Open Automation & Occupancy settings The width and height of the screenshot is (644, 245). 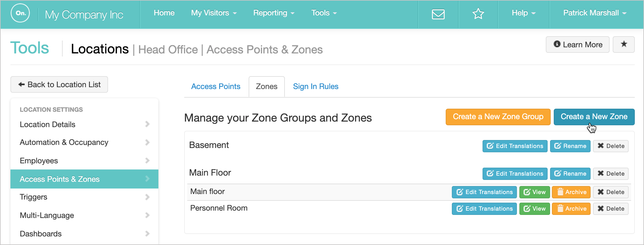(84, 142)
